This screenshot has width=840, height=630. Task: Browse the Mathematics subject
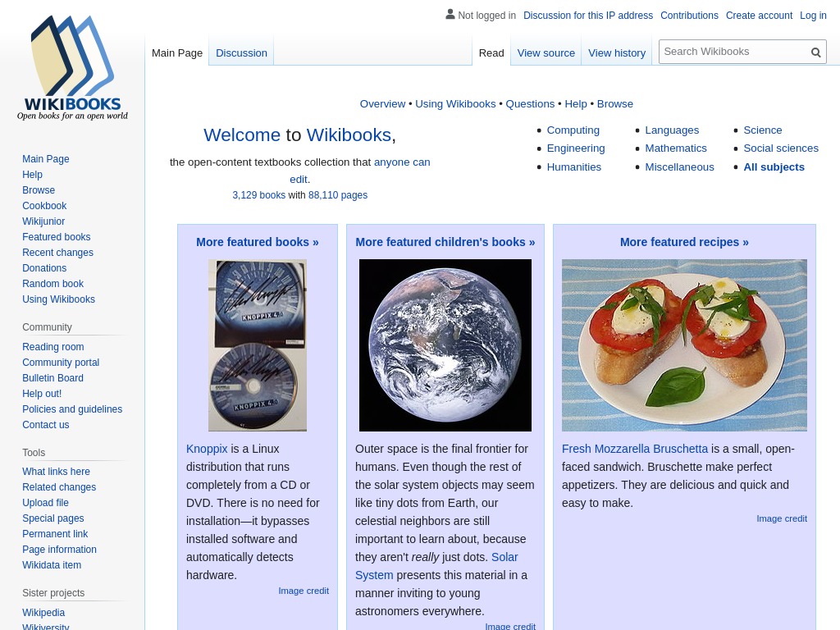(676, 148)
